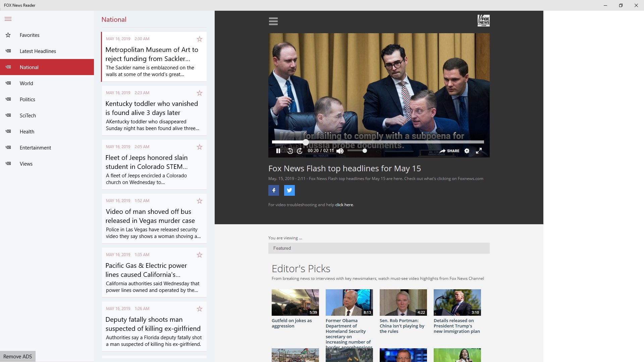
Task: Open video settings gear
Action: (467, 151)
